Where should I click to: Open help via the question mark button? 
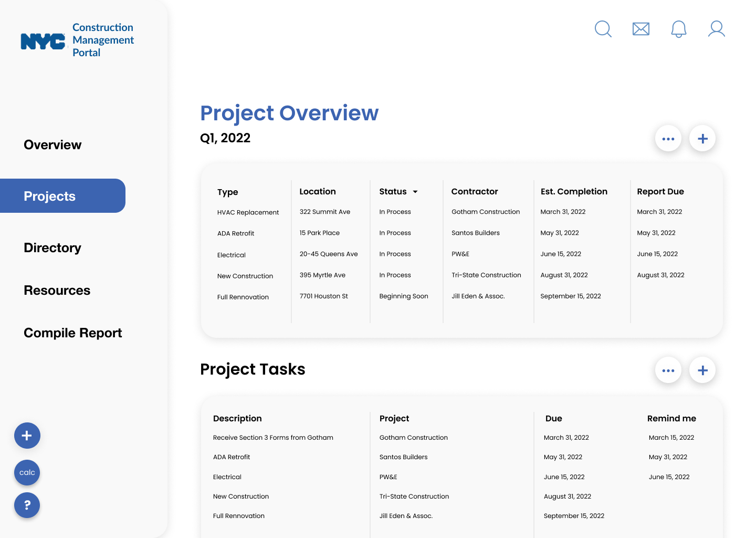[27, 505]
